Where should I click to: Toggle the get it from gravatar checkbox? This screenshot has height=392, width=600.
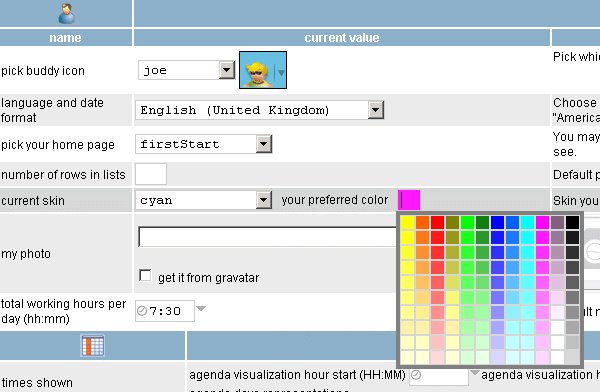[x=145, y=275]
